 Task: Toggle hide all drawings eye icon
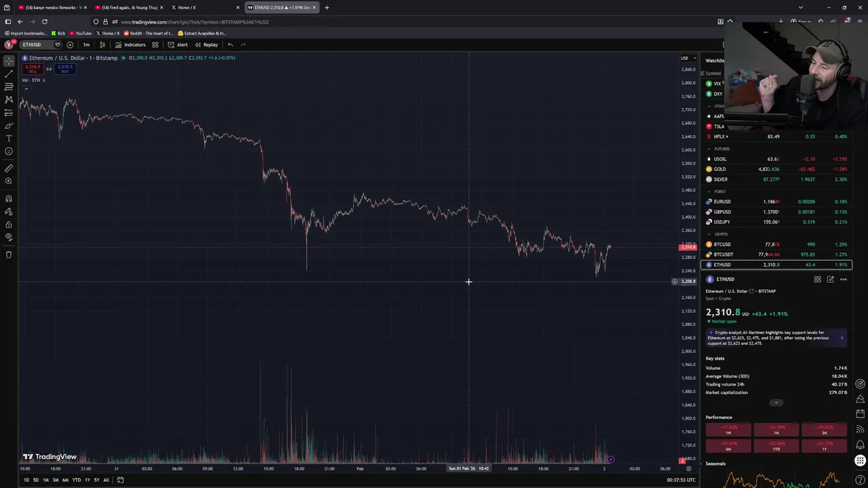pyautogui.click(x=9, y=237)
